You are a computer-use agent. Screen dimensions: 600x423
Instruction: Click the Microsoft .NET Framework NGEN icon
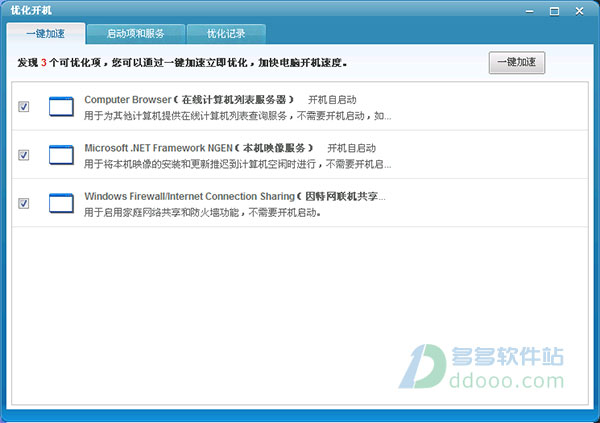(x=61, y=155)
